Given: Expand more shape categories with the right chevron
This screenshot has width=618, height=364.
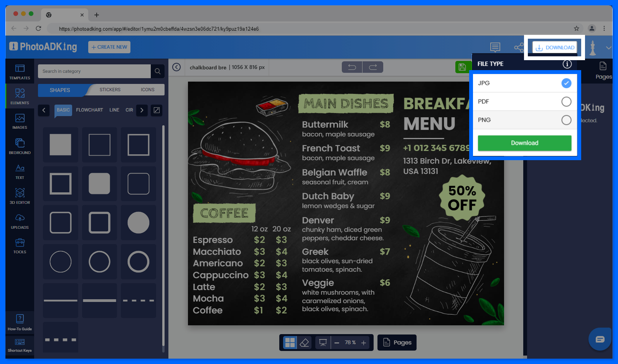Looking at the screenshot, I should (142, 110).
